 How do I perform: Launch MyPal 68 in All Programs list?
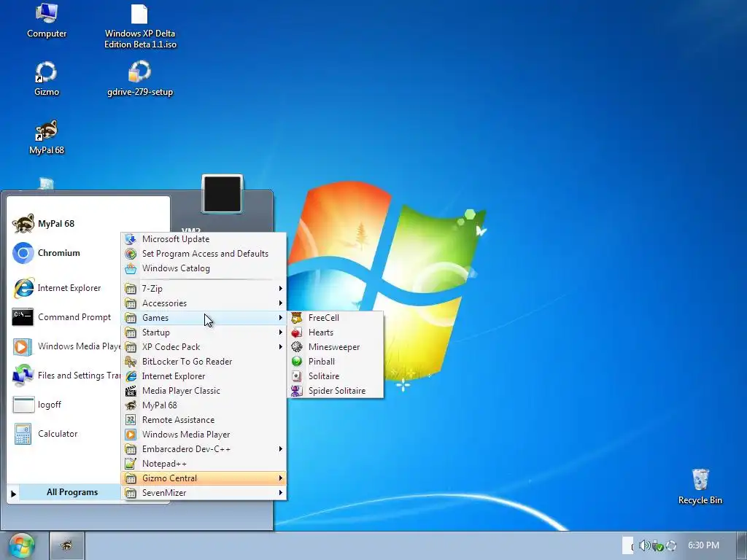[204, 405]
